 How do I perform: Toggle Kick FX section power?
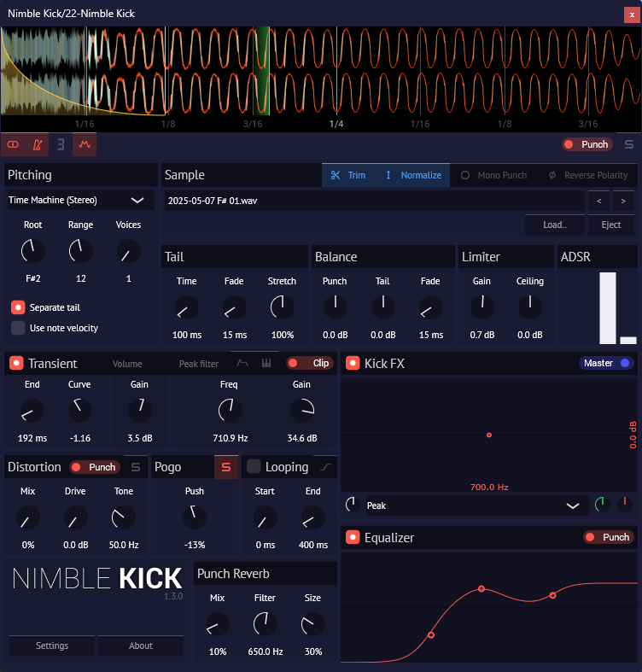tap(353, 364)
